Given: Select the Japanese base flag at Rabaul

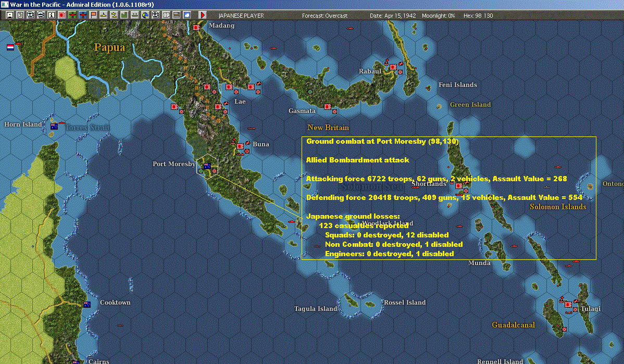Looking at the screenshot, I should pyautogui.click(x=393, y=67).
